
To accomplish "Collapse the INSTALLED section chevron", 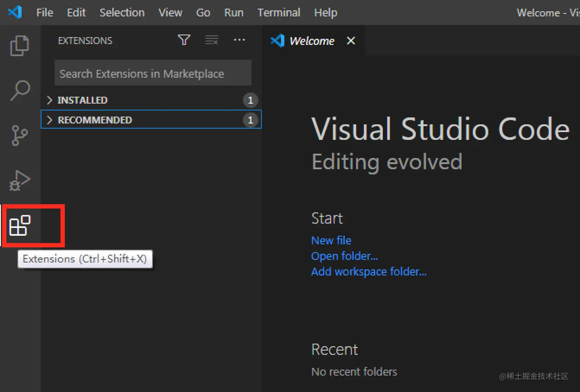I will tap(49, 100).
